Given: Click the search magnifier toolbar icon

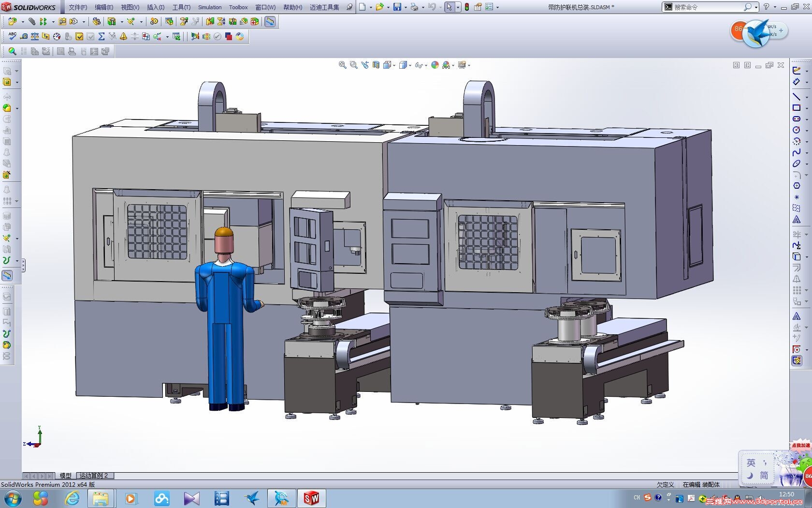Looking at the screenshot, I should pos(13,51).
